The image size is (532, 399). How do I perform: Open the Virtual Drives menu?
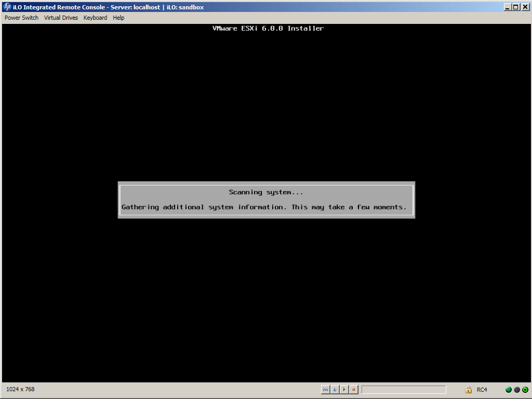click(61, 18)
